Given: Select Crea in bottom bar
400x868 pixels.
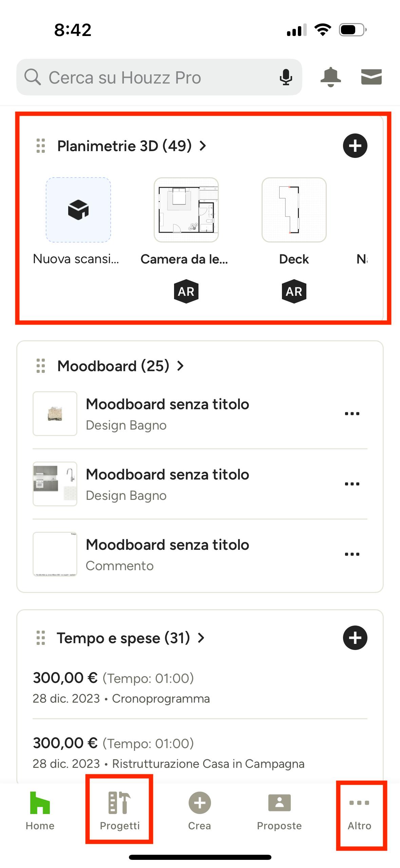Looking at the screenshot, I should [199, 811].
